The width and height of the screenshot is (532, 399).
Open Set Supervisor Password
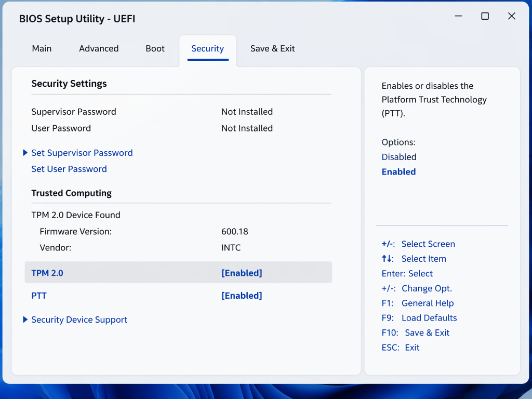pyautogui.click(x=82, y=153)
